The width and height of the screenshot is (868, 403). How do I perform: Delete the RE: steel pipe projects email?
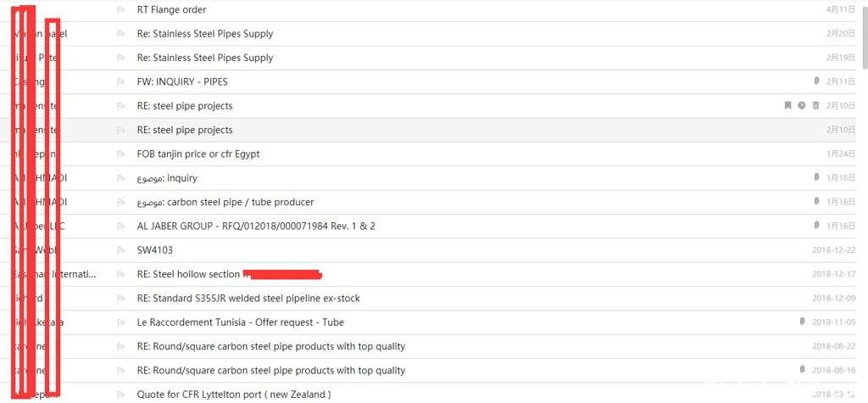[815, 105]
